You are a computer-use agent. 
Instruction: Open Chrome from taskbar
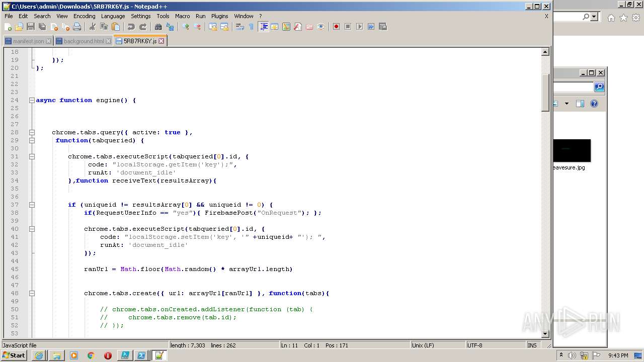tap(91, 355)
